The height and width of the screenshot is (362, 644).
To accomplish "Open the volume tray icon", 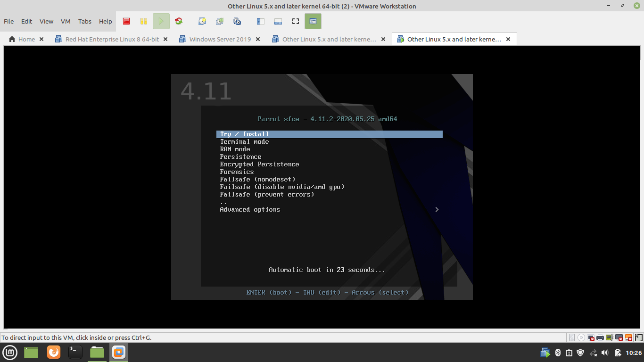I will point(605,353).
